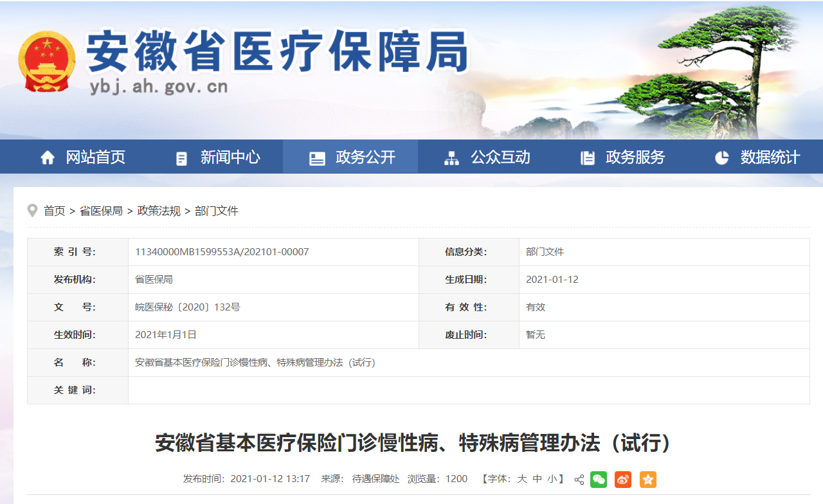823x504 pixels.
Task: Open 数据统计 navigation tab
Action: [770, 157]
